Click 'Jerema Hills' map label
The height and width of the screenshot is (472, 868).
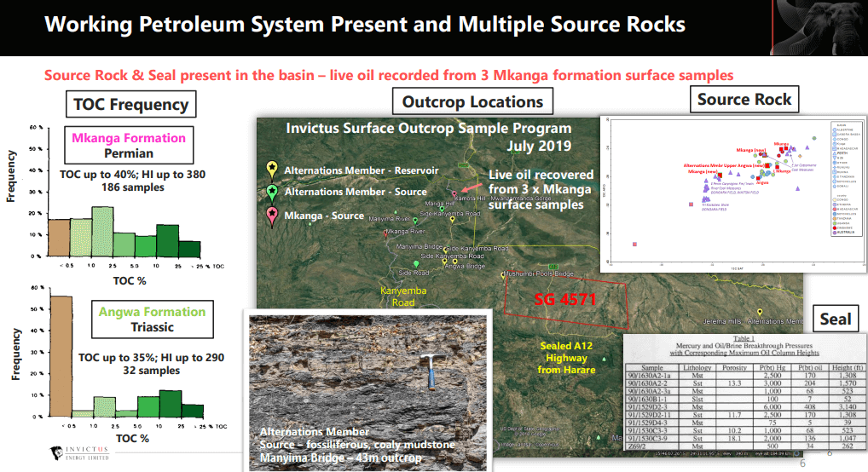point(722,321)
